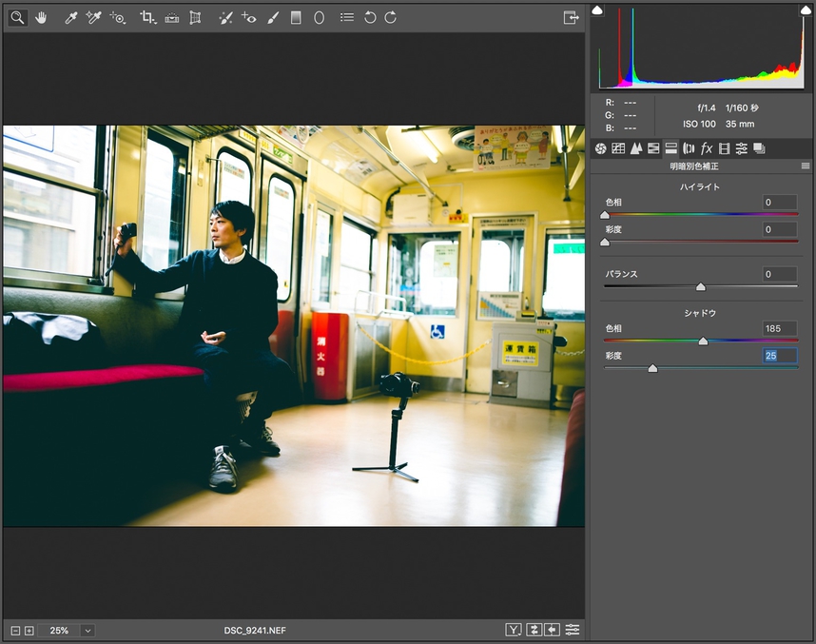Select the White Balance eyedropper tool
The width and height of the screenshot is (816, 644).
(70, 17)
